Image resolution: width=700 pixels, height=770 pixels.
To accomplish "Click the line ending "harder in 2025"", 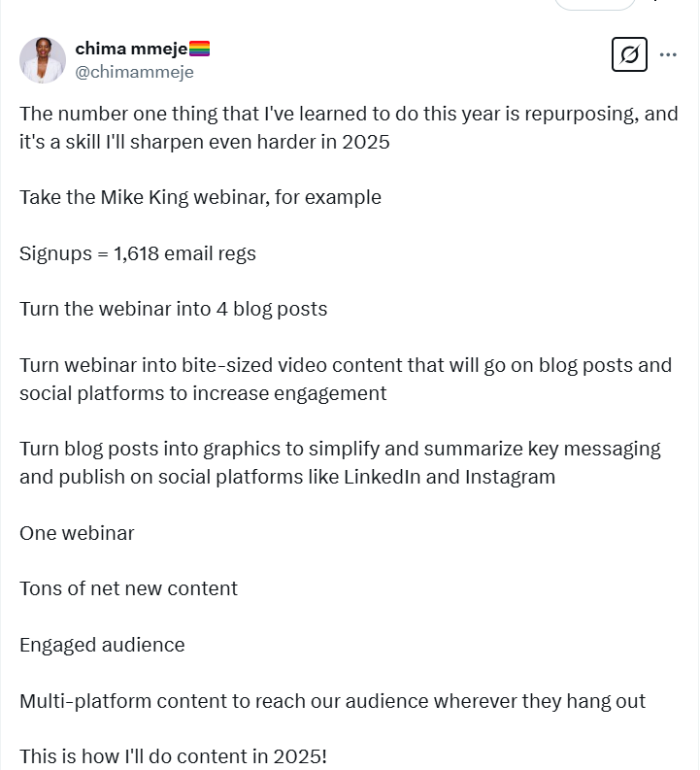I will click(204, 142).
